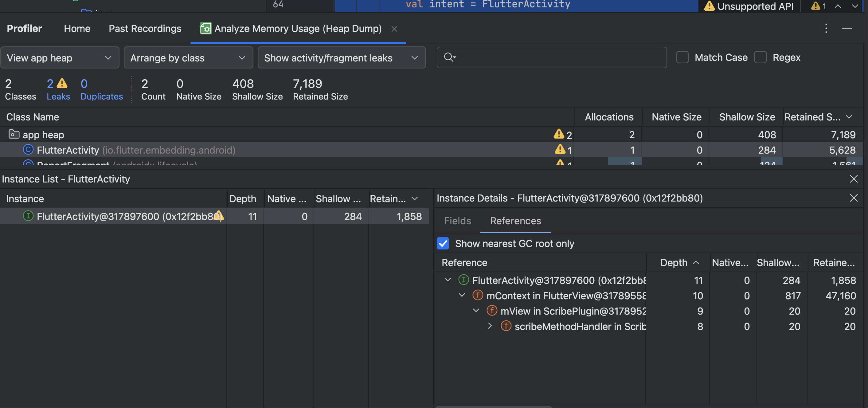
Task: Open the profiler three-dot options menu
Action: (x=826, y=28)
